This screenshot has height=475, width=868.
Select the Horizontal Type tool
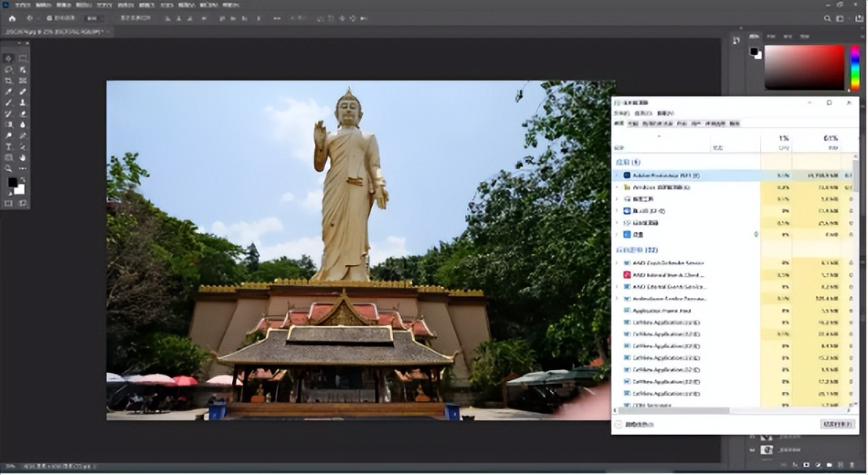[9, 147]
